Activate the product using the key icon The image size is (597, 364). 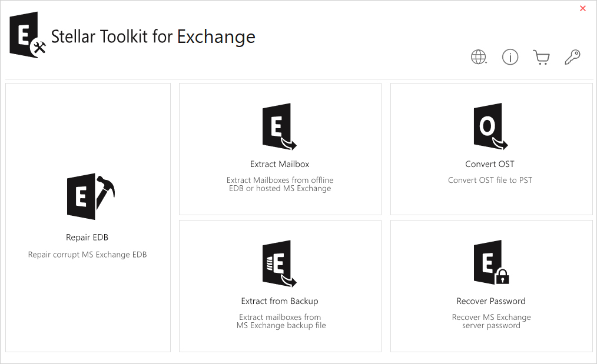point(572,57)
